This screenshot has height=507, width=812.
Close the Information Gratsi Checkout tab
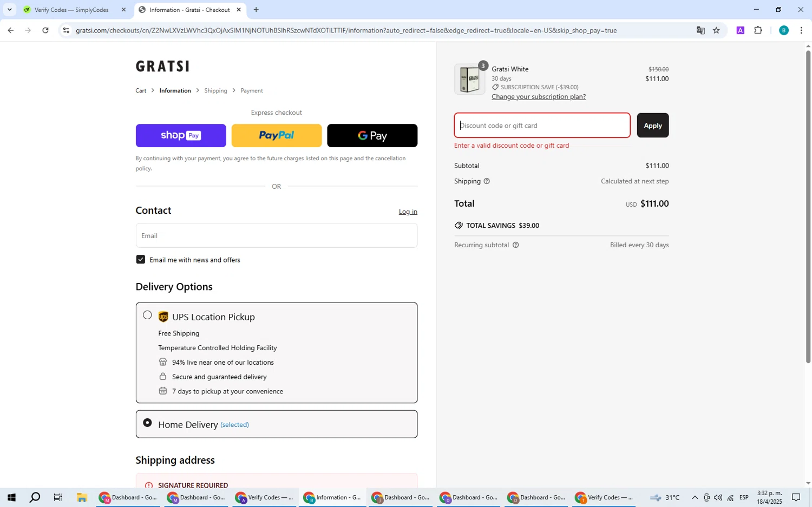coord(239,10)
